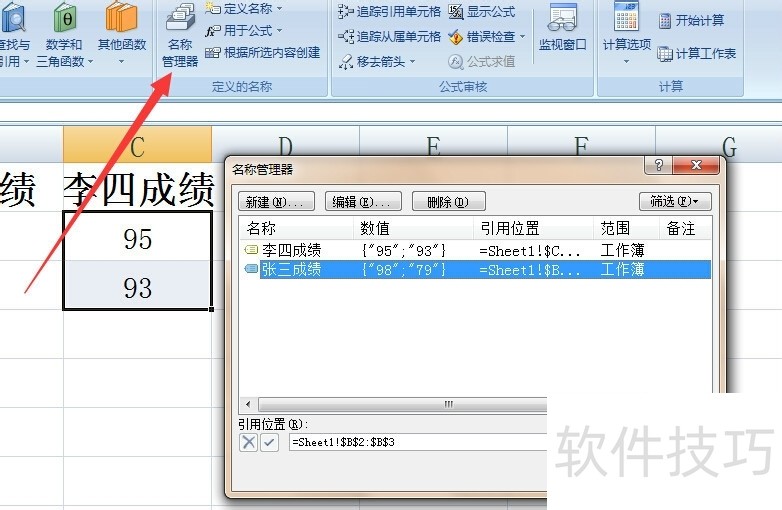Click the horizontal scrollbar thumb in name list
Image resolution: width=782 pixels, height=510 pixels.
[402, 404]
